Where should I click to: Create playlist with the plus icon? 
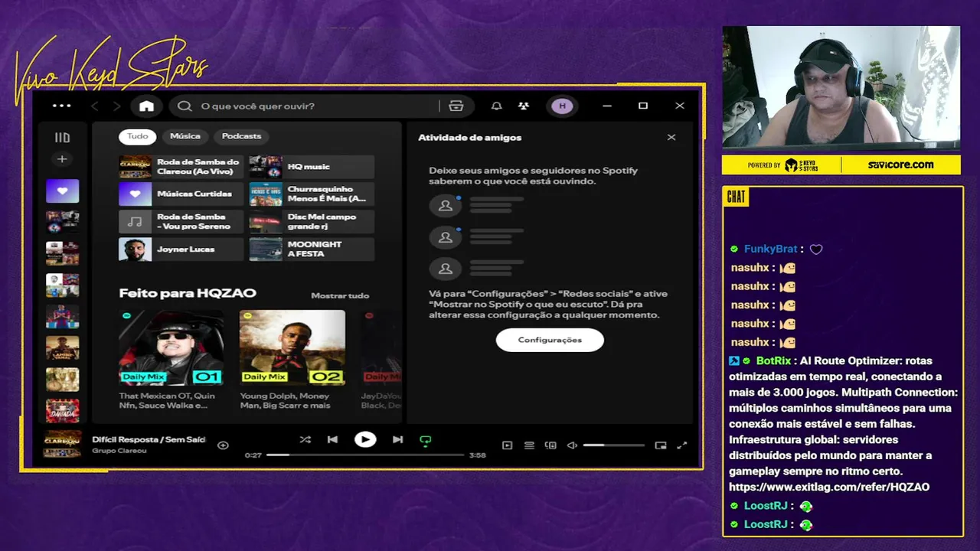point(62,159)
